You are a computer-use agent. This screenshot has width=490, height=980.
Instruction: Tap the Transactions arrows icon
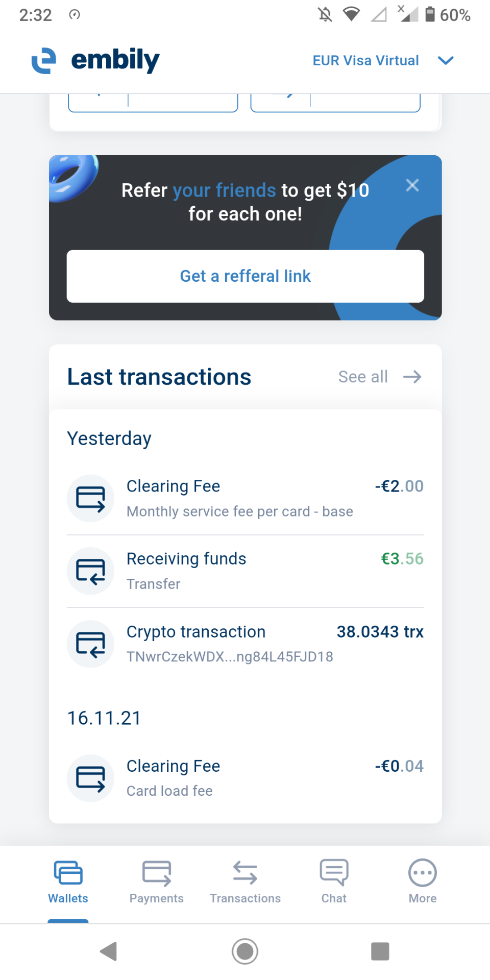[x=245, y=873]
